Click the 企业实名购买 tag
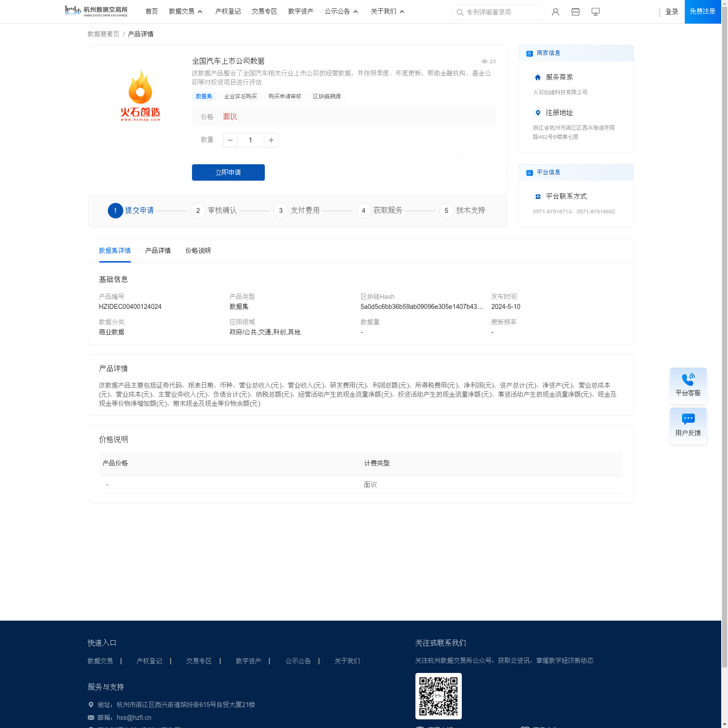 point(240,96)
